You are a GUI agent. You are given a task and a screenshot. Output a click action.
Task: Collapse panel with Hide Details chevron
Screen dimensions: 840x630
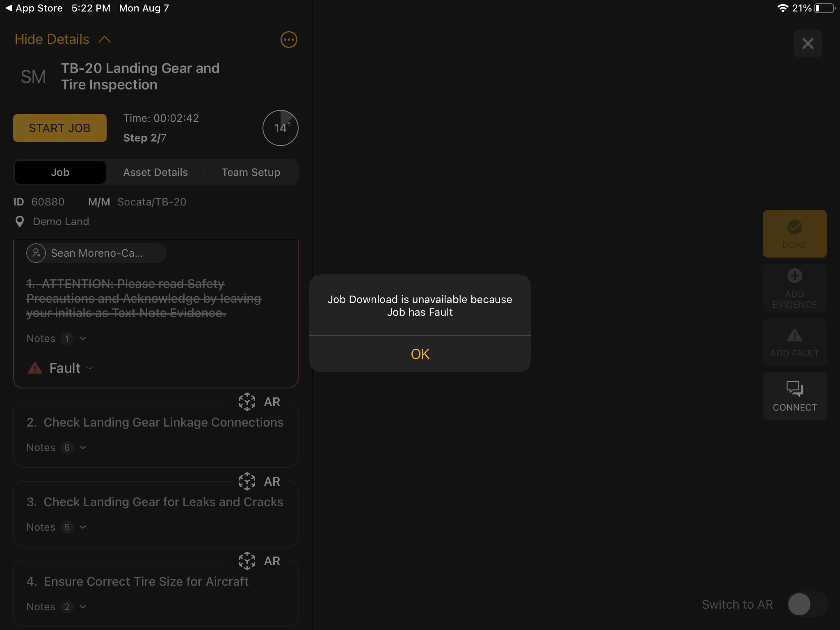click(x=105, y=39)
